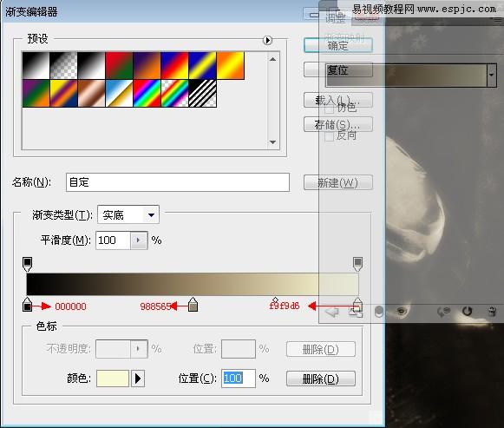Delete the selected color stop with 删除(D)
The image size is (504, 428).
pyautogui.click(x=321, y=379)
